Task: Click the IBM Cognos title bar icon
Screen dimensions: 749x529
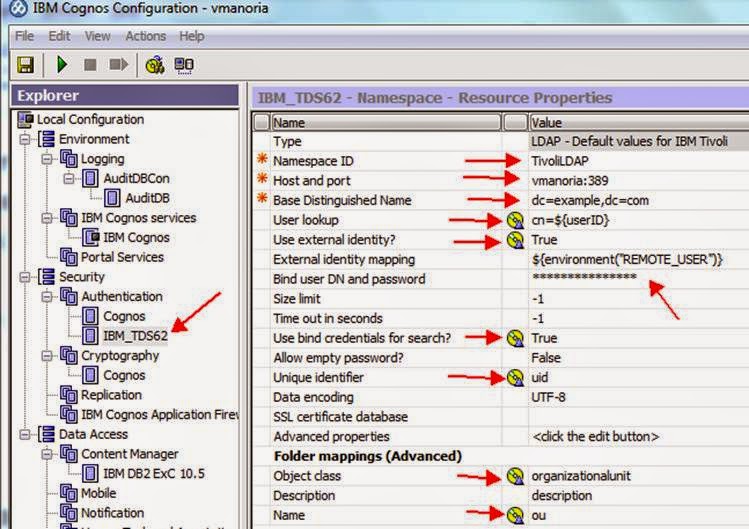Action: pyautogui.click(x=18, y=8)
